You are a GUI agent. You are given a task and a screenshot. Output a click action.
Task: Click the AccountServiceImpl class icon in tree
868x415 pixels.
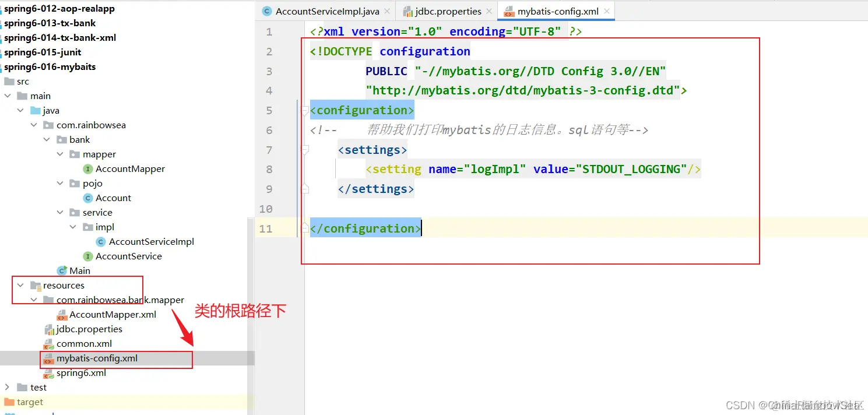click(x=101, y=241)
